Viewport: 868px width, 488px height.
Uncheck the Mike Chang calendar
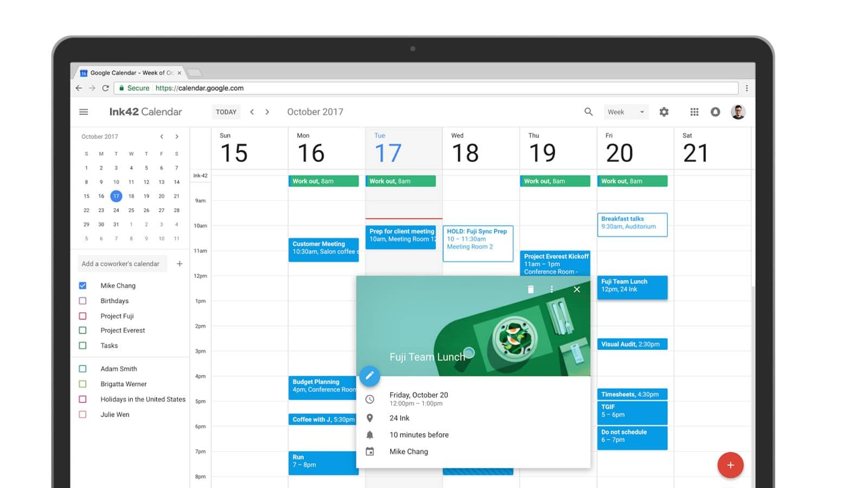[82, 285]
